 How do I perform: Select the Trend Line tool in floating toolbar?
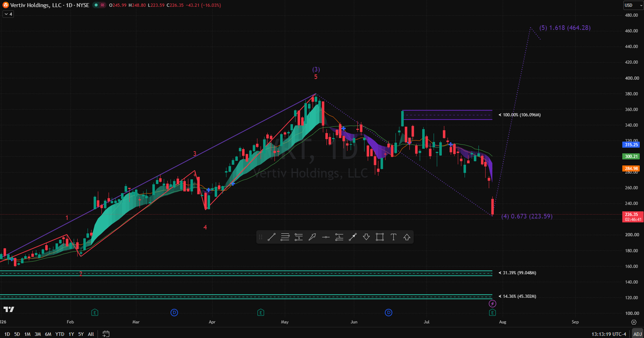click(272, 237)
